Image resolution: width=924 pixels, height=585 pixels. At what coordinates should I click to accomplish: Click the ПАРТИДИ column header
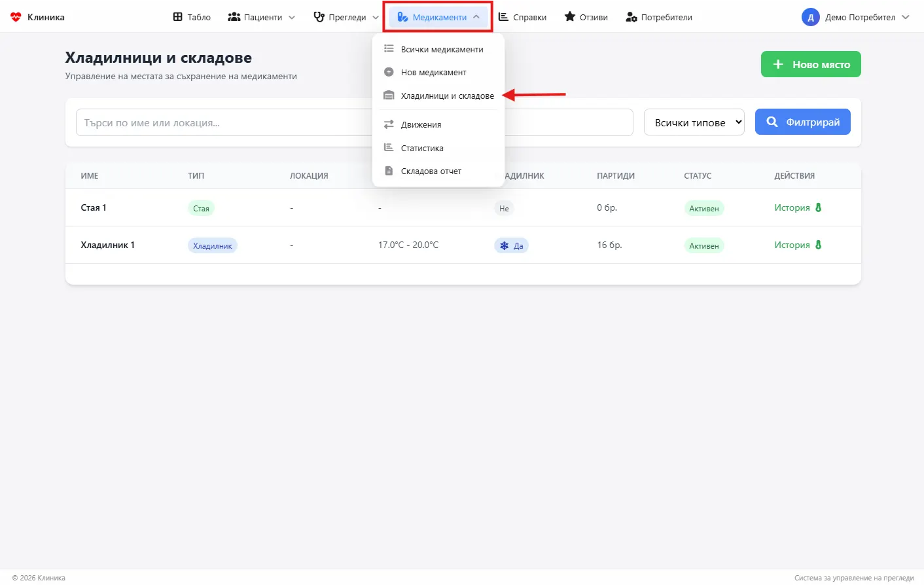(x=616, y=175)
